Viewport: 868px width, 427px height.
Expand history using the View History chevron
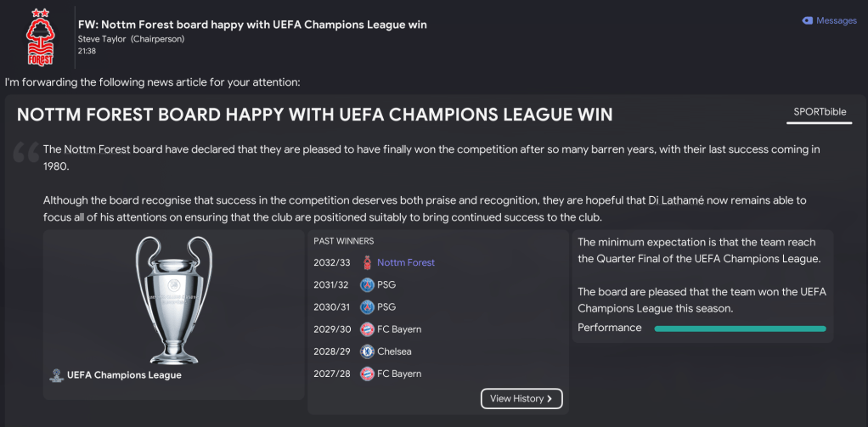tap(550, 399)
